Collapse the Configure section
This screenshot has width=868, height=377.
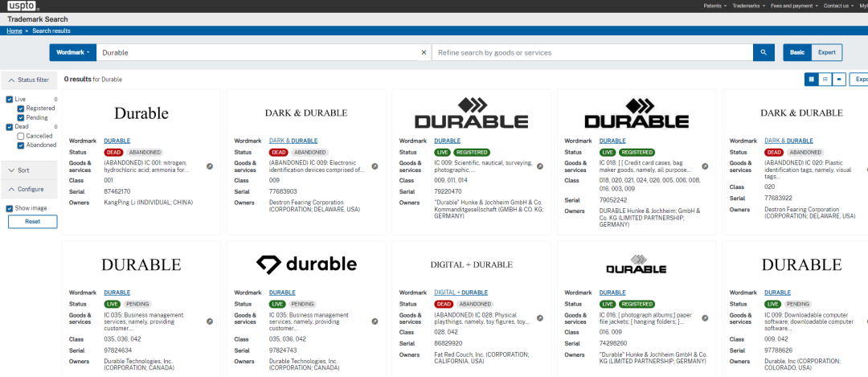29,189
